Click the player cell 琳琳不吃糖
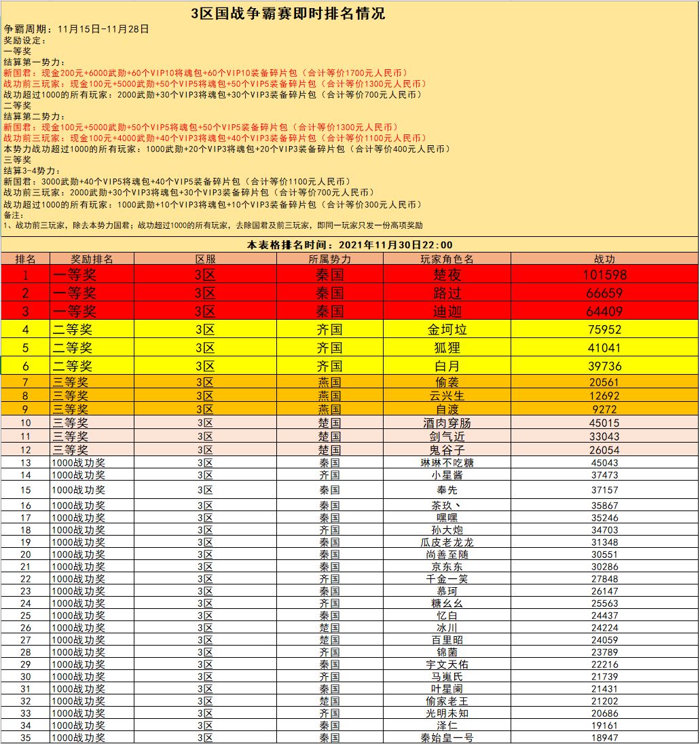Screen dimensions: 700x744 click(x=447, y=463)
